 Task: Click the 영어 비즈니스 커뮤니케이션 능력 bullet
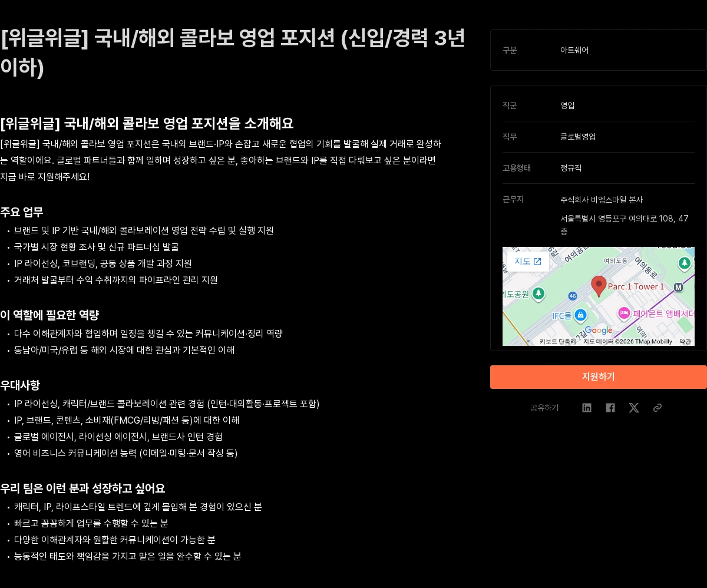(126, 453)
